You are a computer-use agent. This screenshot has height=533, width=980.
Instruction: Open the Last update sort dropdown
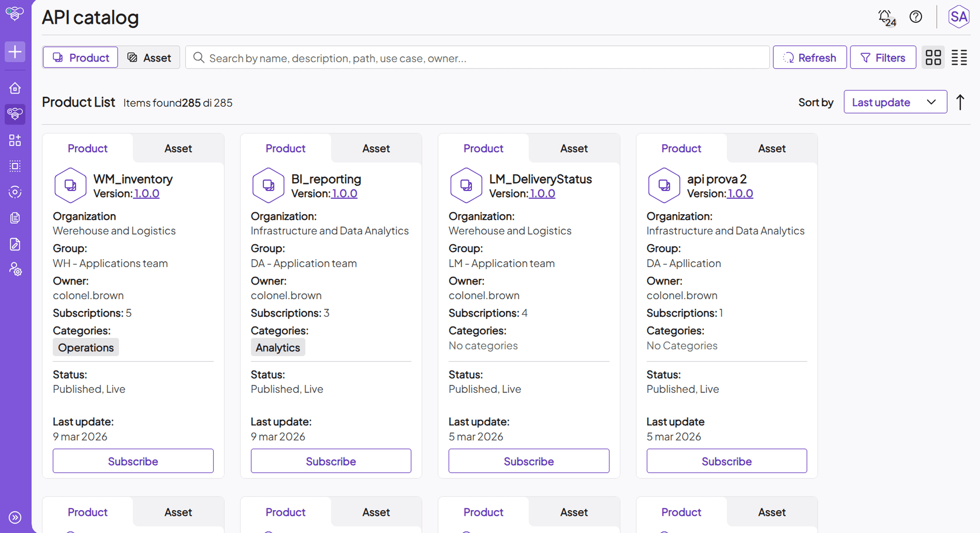click(x=895, y=102)
